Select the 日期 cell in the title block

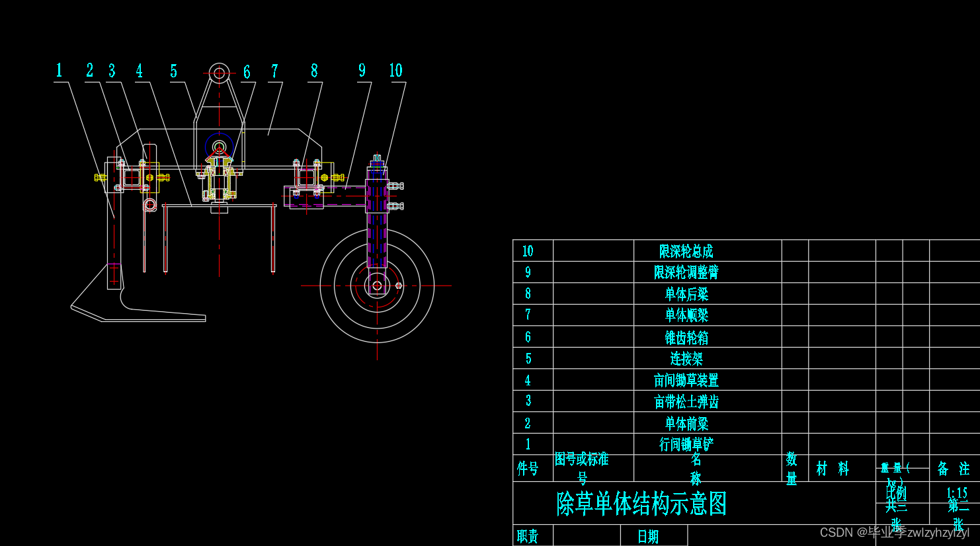648,536
